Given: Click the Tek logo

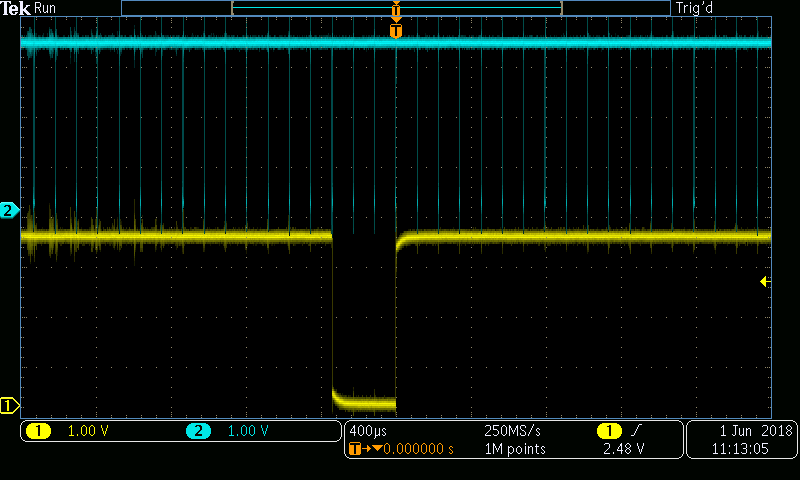Looking at the screenshot, I should (x=16, y=8).
